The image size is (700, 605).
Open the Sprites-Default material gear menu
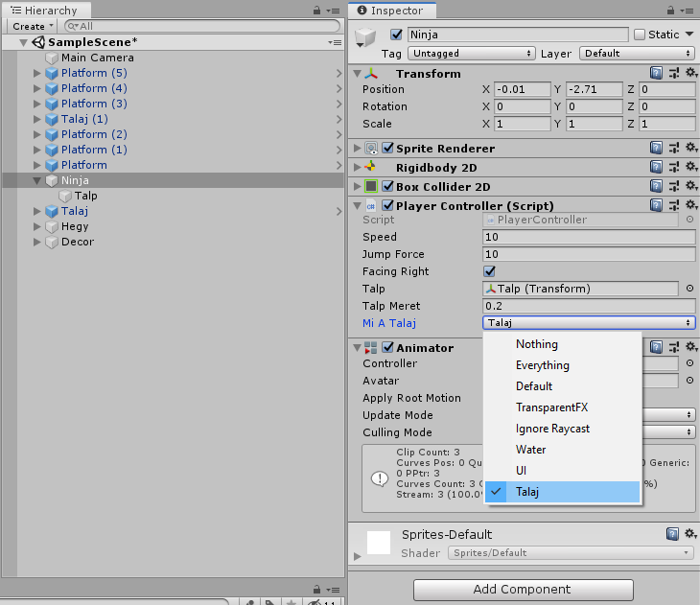(x=688, y=534)
